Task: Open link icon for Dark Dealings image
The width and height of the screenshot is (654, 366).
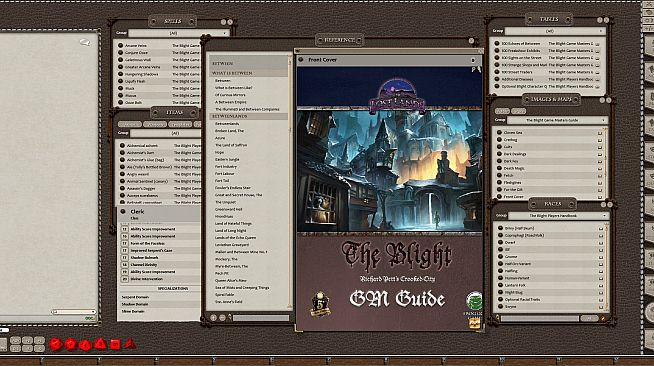Action: point(499,154)
